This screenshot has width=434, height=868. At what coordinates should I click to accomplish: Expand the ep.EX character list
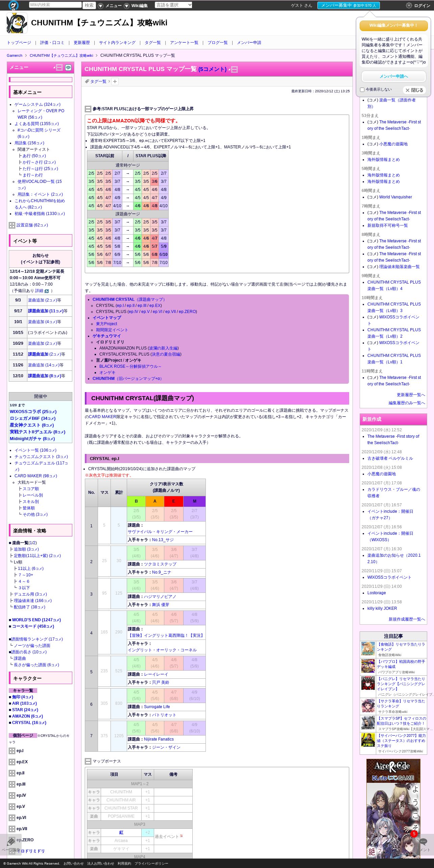coord(12,762)
